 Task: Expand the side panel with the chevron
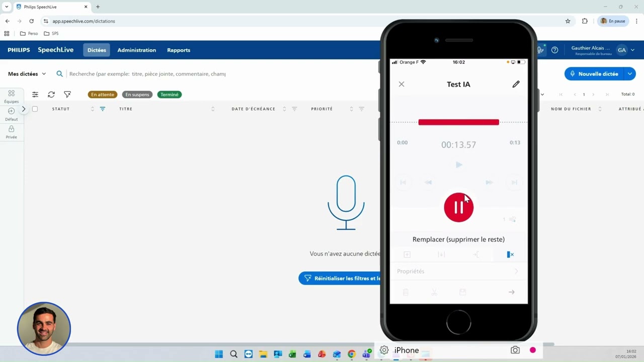pyautogui.click(x=23, y=109)
